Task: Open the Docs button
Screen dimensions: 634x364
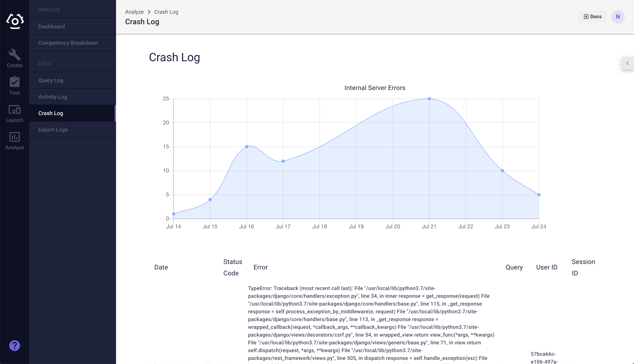Action: 592,17
